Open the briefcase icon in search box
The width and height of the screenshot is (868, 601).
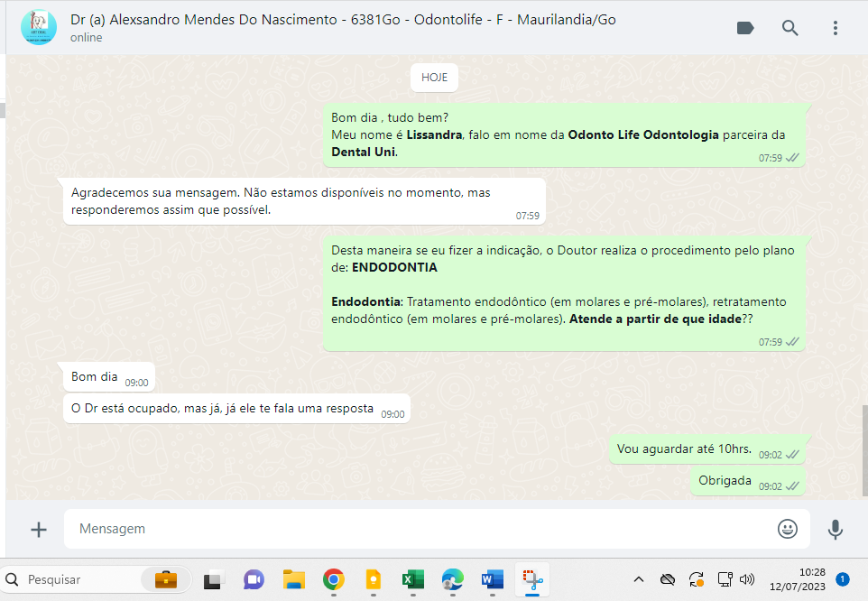coord(165,579)
